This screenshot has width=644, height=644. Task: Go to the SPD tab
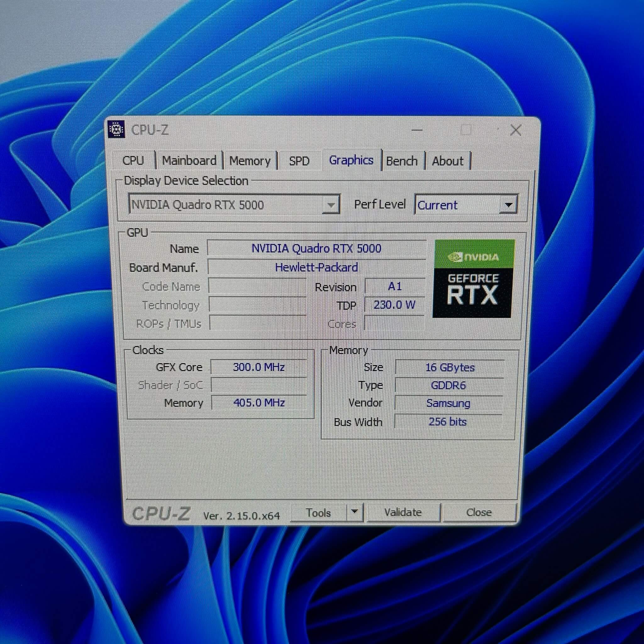pos(299,161)
